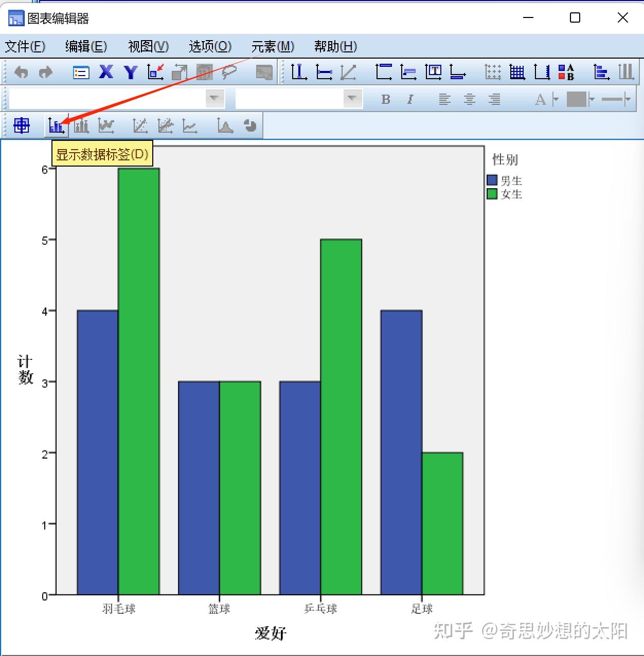The width and height of the screenshot is (644, 656).
Task: Click the show data labels icon
Action: point(56,125)
